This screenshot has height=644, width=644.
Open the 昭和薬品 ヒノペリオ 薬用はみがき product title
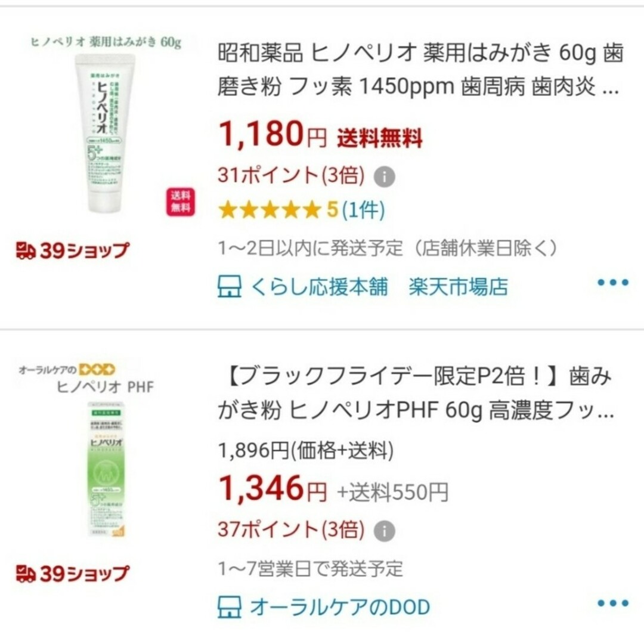[x=420, y=70]
